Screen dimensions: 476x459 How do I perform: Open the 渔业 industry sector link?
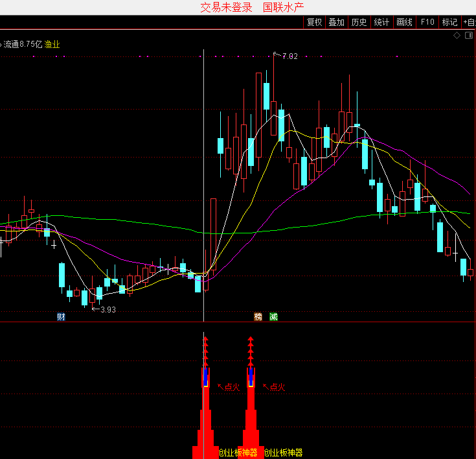52,44
